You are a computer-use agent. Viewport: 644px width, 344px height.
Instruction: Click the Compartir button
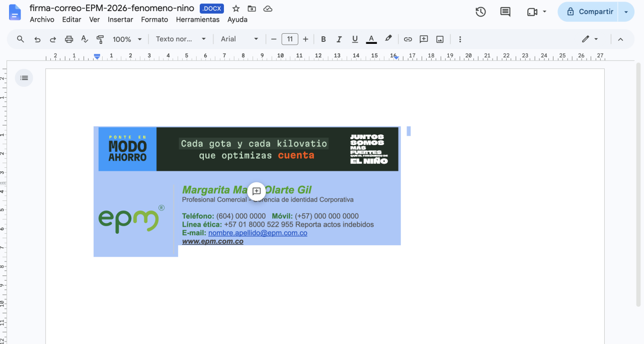(590, 12)
